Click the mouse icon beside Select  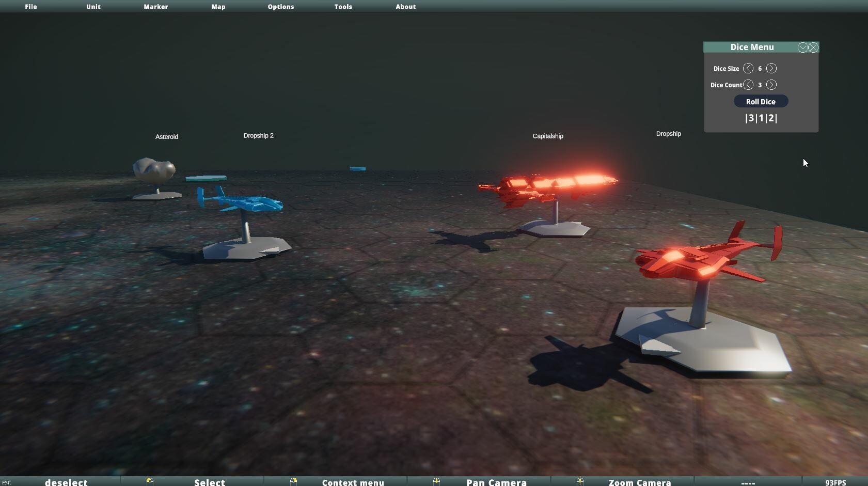pos(150,481)
